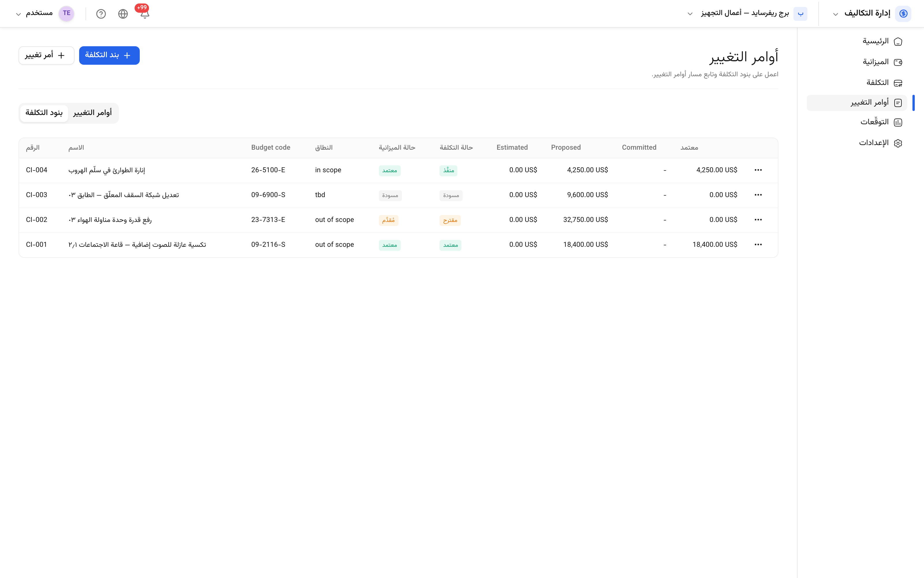Click the التكلفة sidebar icon

pyautogui.click(x=898, y=83)
